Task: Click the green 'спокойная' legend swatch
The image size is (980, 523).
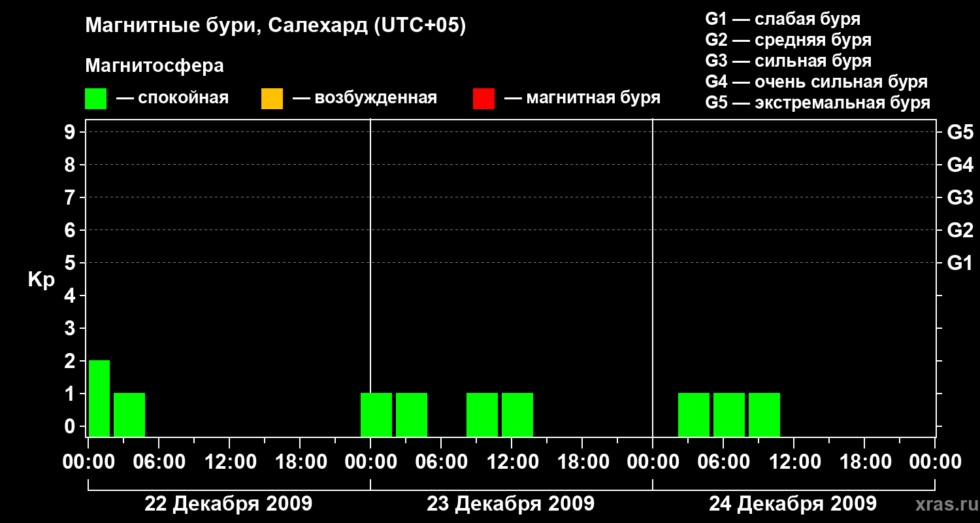Action: point(96,99)
